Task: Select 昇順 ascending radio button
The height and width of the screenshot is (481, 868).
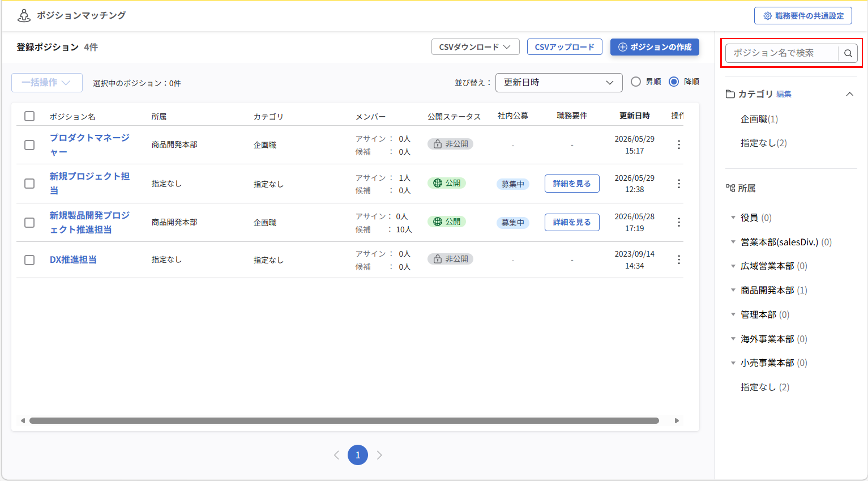Action: click(635, 82)
